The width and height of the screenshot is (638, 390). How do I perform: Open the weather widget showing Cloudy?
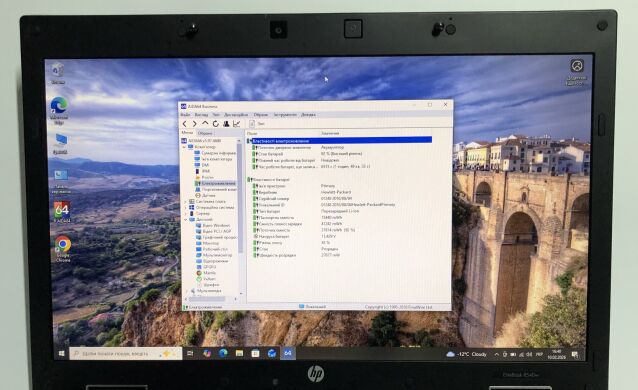tap(467, 354)
